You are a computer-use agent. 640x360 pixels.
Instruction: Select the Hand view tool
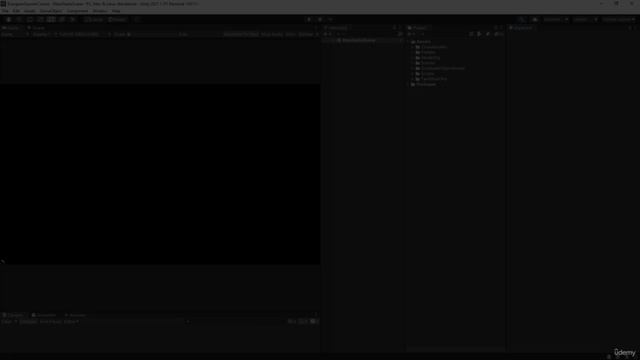coord(8,20)
